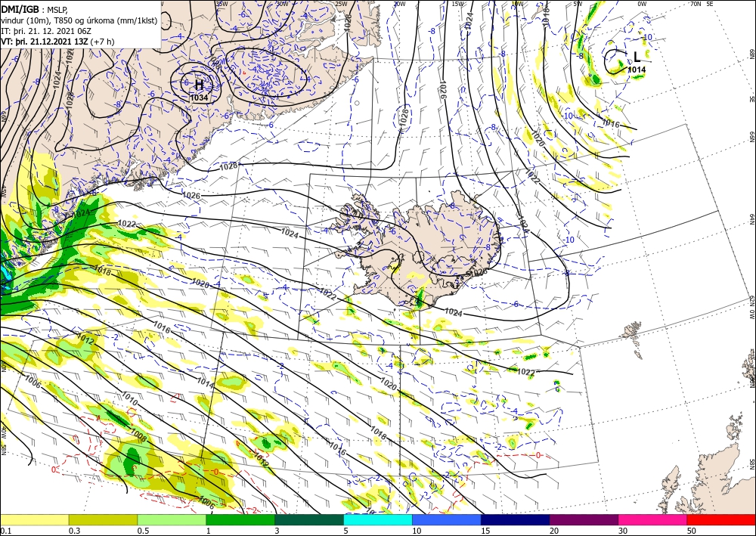Click the pink 30–50 legend swatch
The width and height of the screenshot is (756, 536).
pos(653,519)
